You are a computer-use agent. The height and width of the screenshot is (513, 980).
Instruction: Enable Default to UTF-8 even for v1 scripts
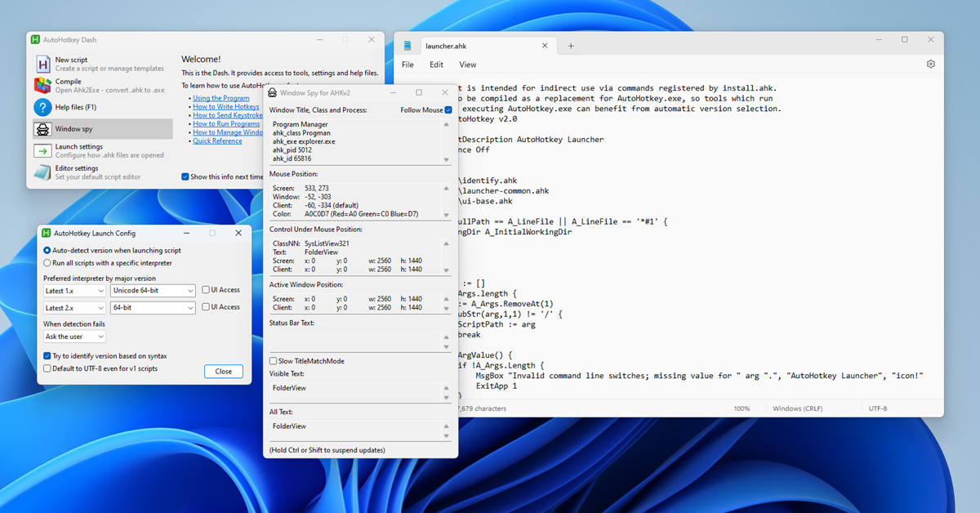47,368
